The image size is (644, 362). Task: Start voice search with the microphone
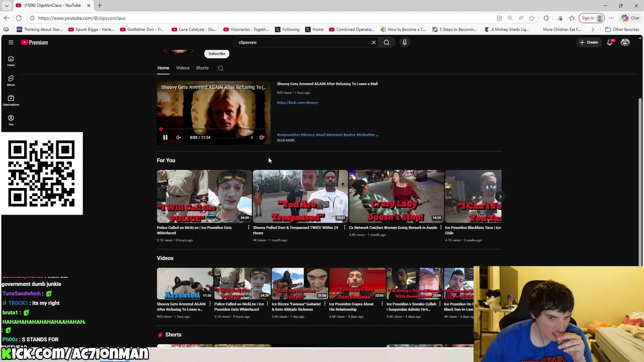tap(405, 42)
